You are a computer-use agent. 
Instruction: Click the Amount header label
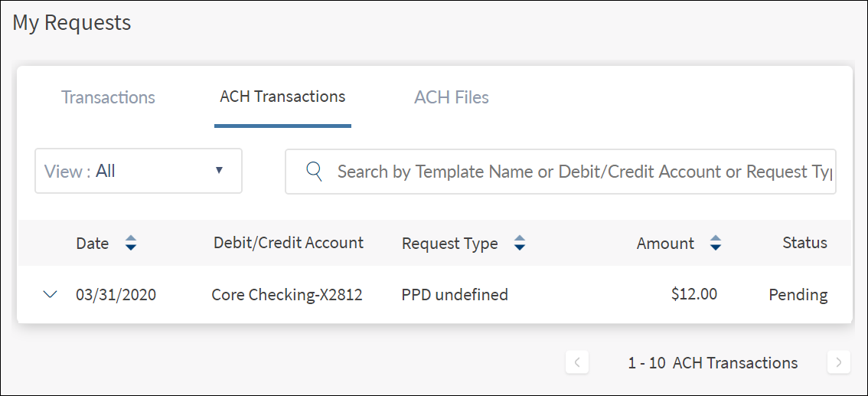point(665,244)
